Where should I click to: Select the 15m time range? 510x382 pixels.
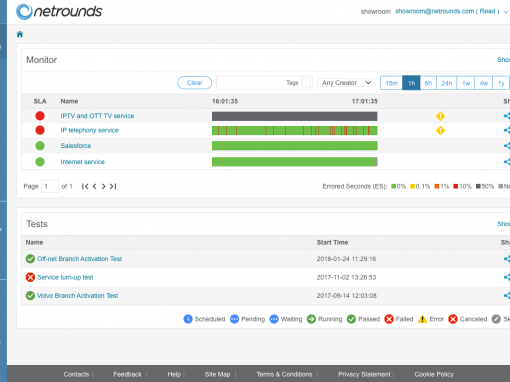point(392,83)
